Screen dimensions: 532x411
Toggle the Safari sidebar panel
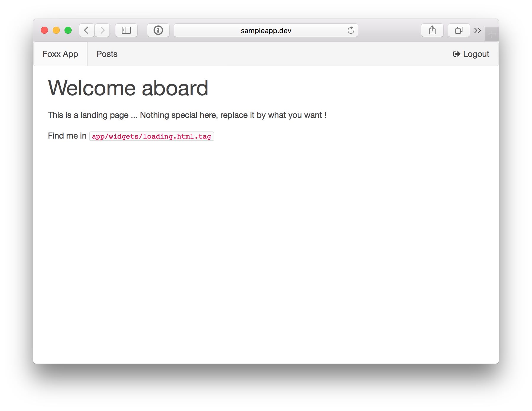[126, 30]
